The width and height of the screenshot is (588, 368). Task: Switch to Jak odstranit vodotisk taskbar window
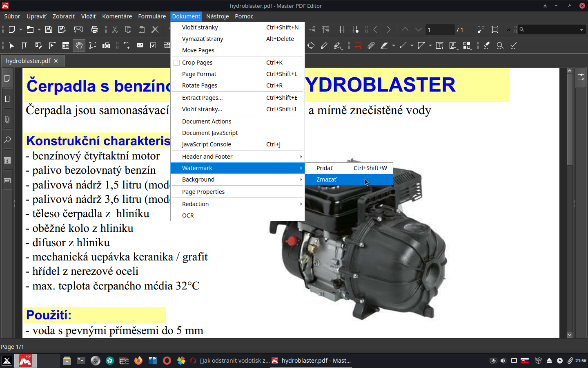point(230,361)
